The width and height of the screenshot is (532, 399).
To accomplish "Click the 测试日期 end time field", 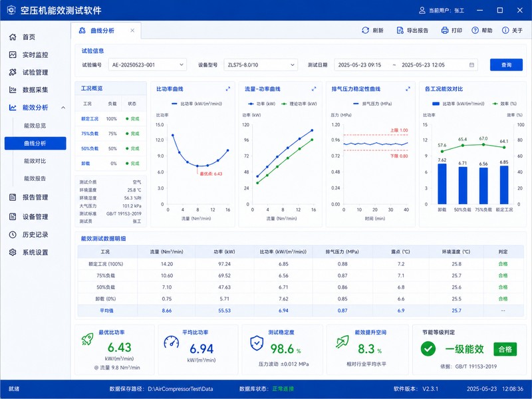I will click(423, 65).
